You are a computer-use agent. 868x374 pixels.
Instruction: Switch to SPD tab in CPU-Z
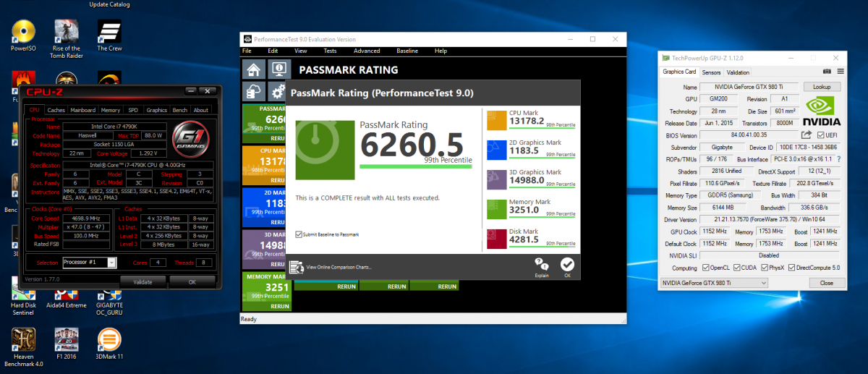click(x=133, y=110)
